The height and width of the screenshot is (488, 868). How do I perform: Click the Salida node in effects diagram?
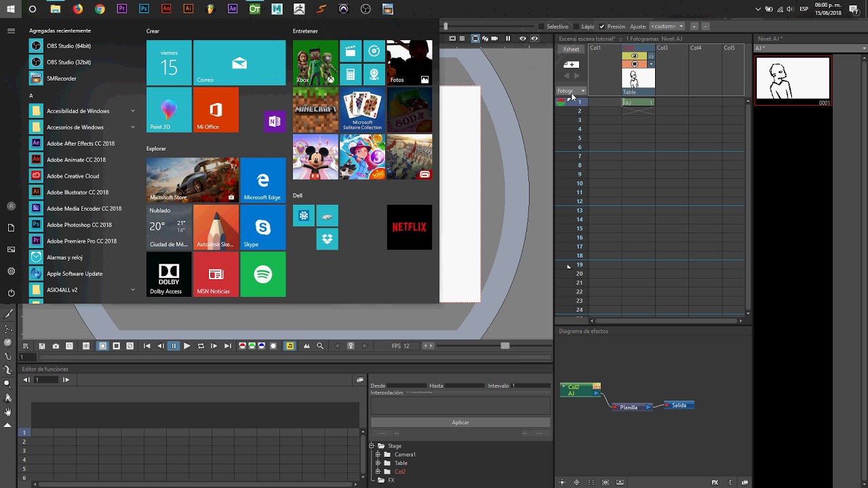click(x=679, y=405)
